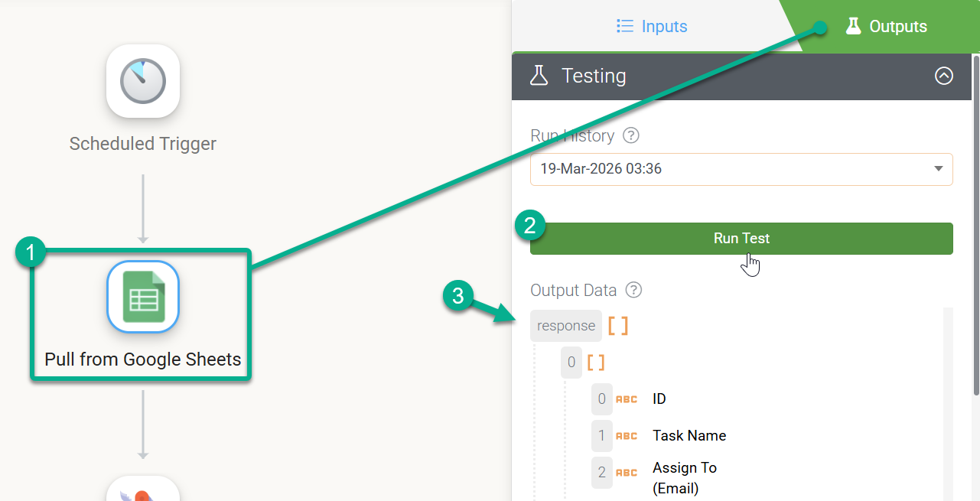Screen dimensions: 980x501
Task: Click the Run Test button
Action: pos(741,239)
